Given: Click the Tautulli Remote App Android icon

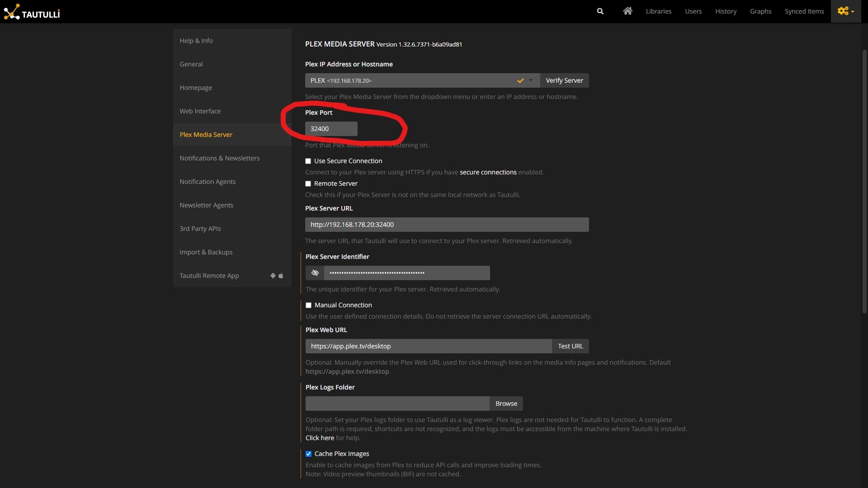Looking at the screenshot, I should click(x=273, y=276).
